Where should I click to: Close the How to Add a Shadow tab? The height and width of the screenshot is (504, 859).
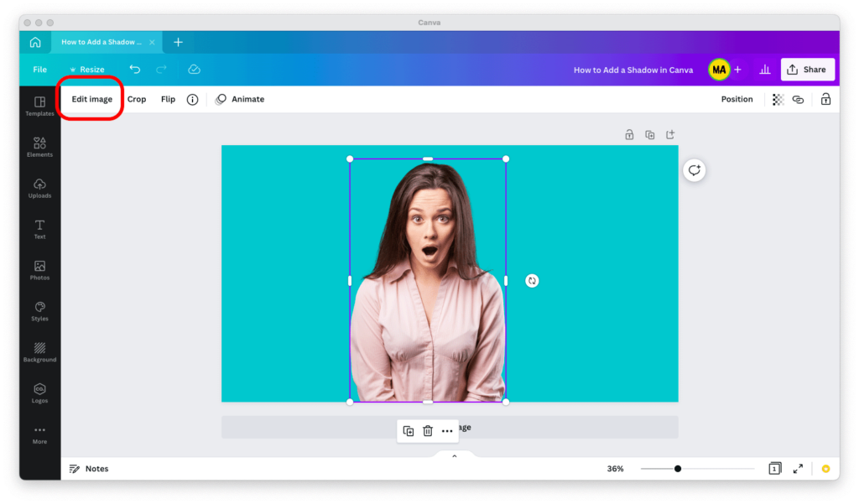tap(152, 42)
